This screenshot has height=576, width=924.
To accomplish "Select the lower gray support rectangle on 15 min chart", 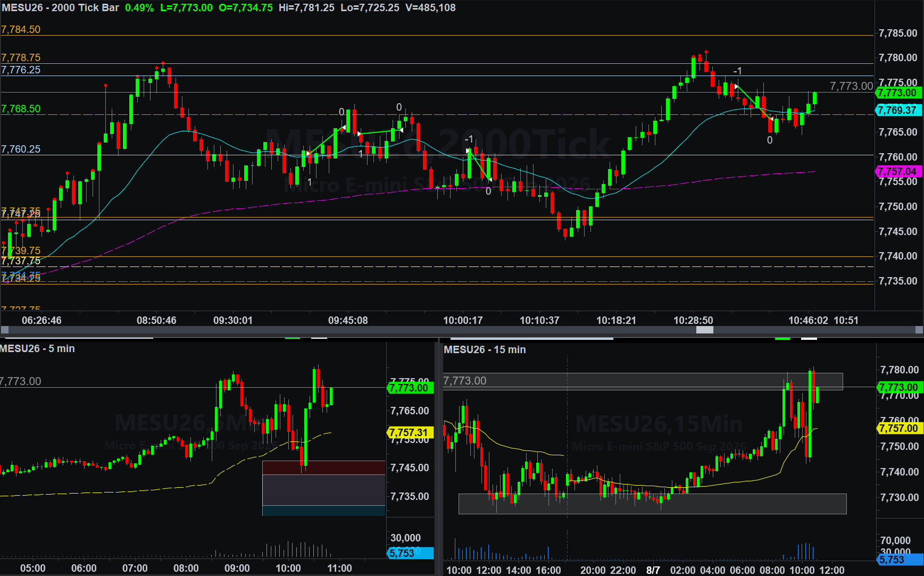I will [652, 504].
